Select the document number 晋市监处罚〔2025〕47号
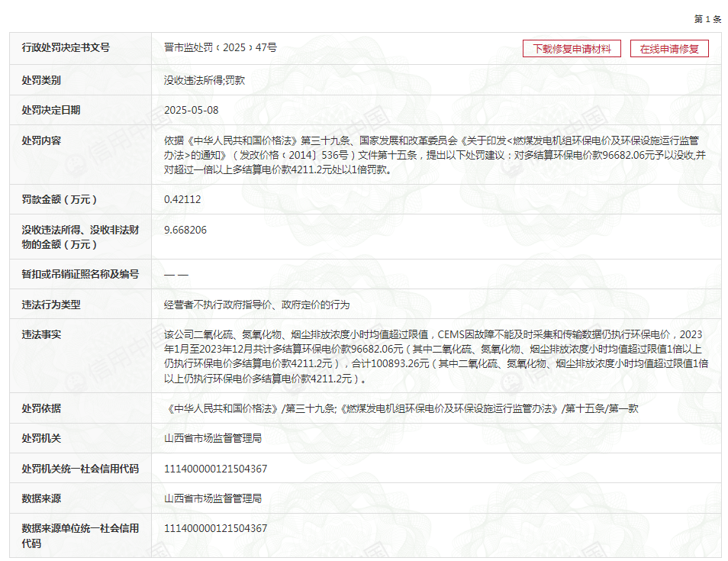The image size is (728, 561). pyautogui.click(x=221, y=47)
